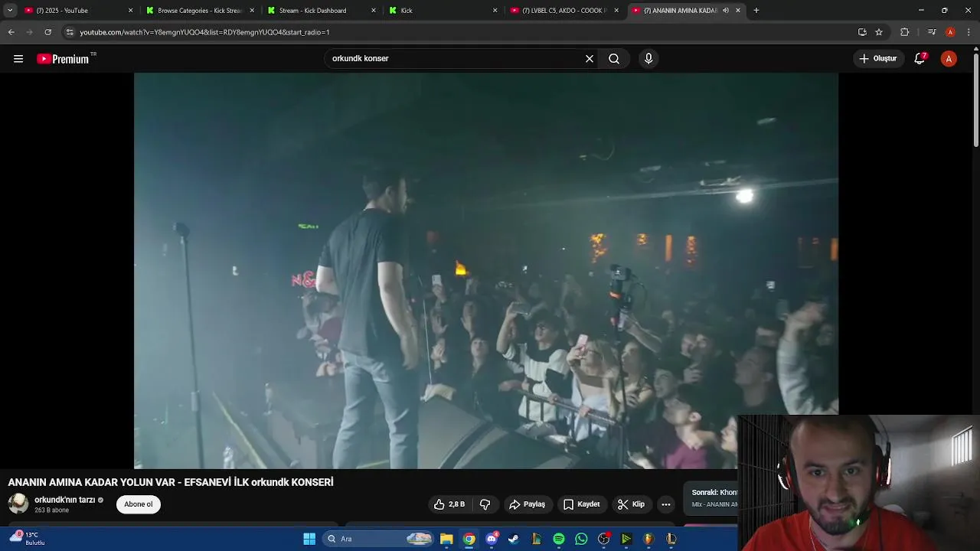Click the Windows taskbar search box
The width and height of the screenshot is (980, 551).
(x=377, y=539)
